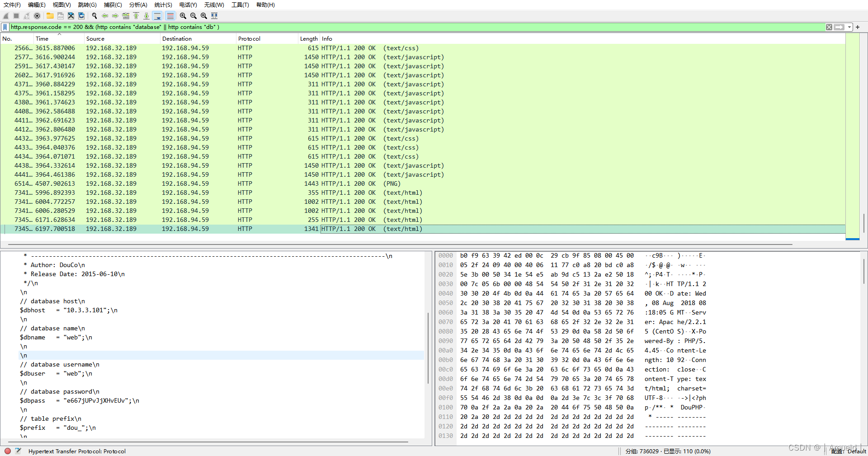This screenshot has width=868, height=456.
Task: Click the packet list vertical scrollbar
Action: coord(863,222)
